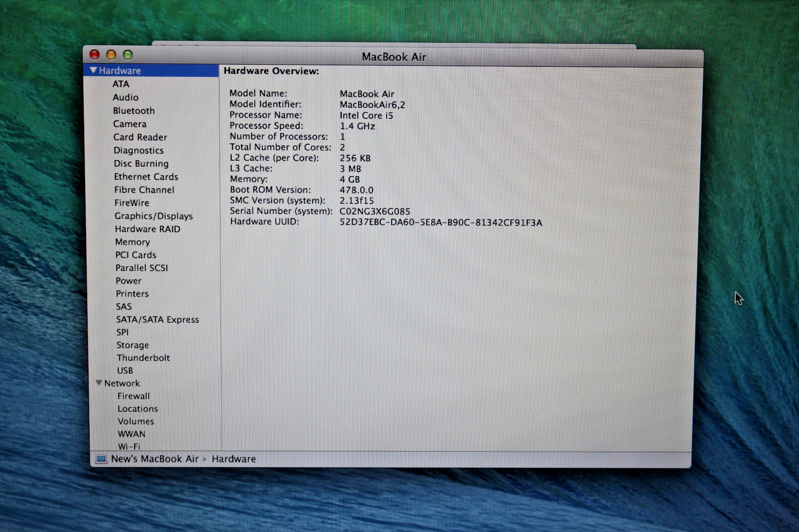Click the Memory value 4 GB
Screen dimensions: 799x532
[350, 179]
